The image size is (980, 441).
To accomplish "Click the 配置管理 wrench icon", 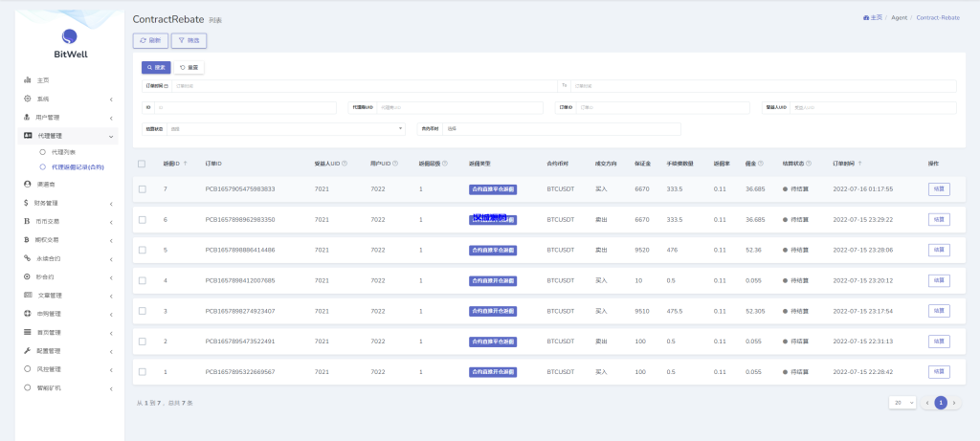I will [28, 351].
